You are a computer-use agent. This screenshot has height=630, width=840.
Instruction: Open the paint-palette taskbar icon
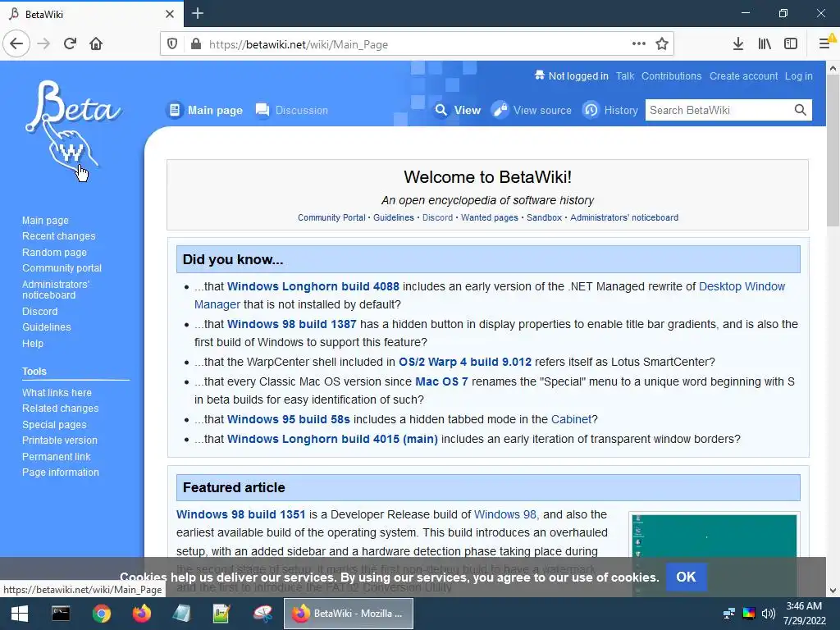tap(262, 614)
